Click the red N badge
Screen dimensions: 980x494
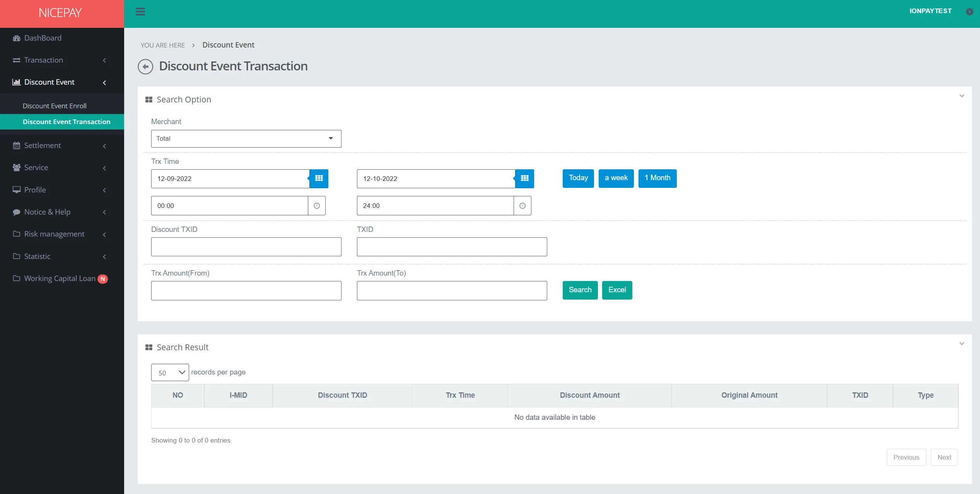pyautogui.click(x=103, y=279)
